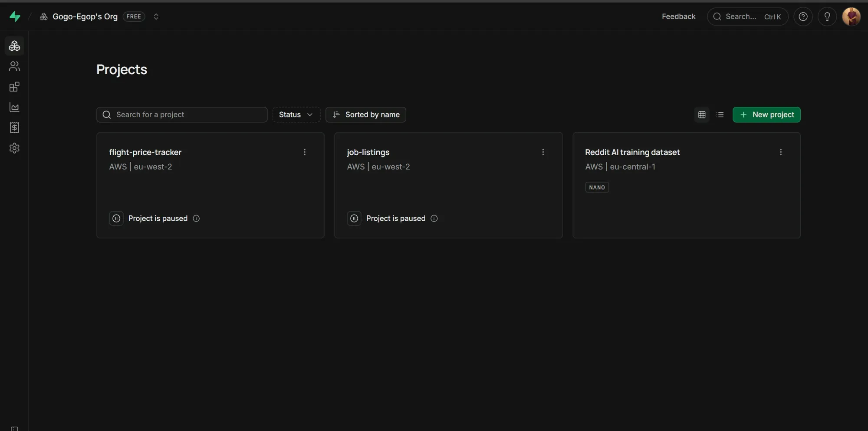The width and height of the screenshot is (868, 431).
Task: Open the Billing sidebar icon
Action: (14, 127)
